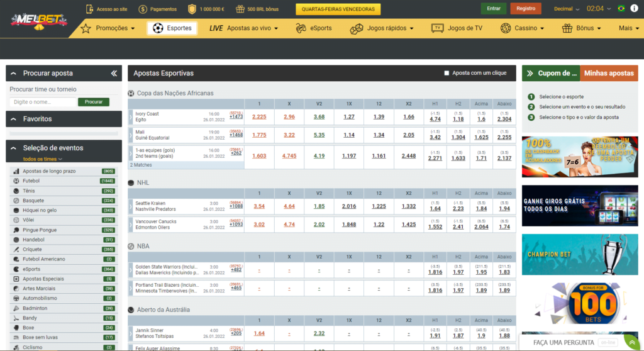Open todos os times filter dropdown
Image resolution: width=644 pixels, height=351 pixels.
coord(43,159)
